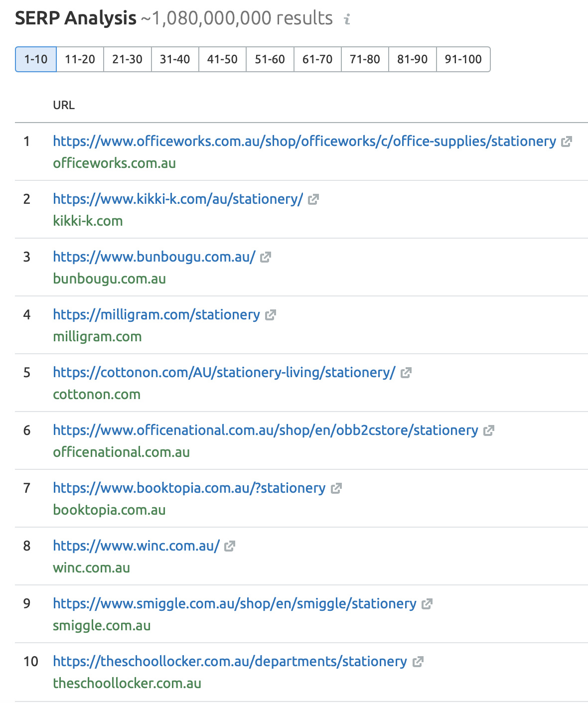Open smiggle external link icon
The image size is (588, 703).
pos(427,604)
